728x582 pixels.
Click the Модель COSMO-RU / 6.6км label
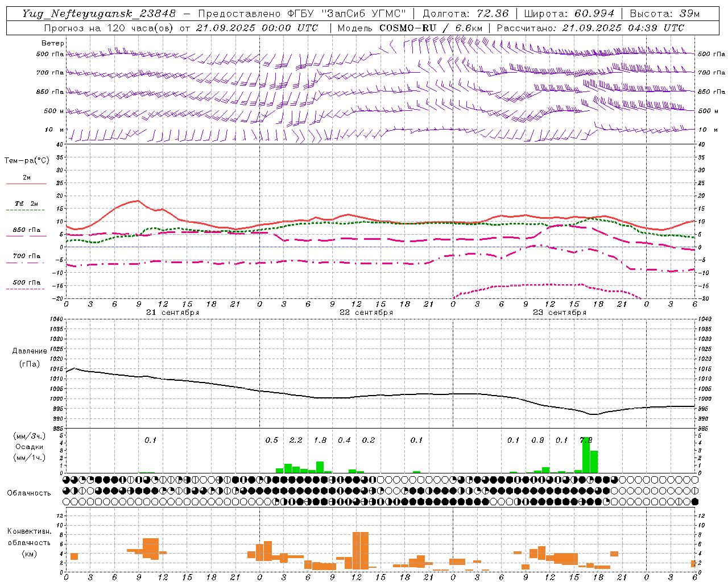[410, 28]
